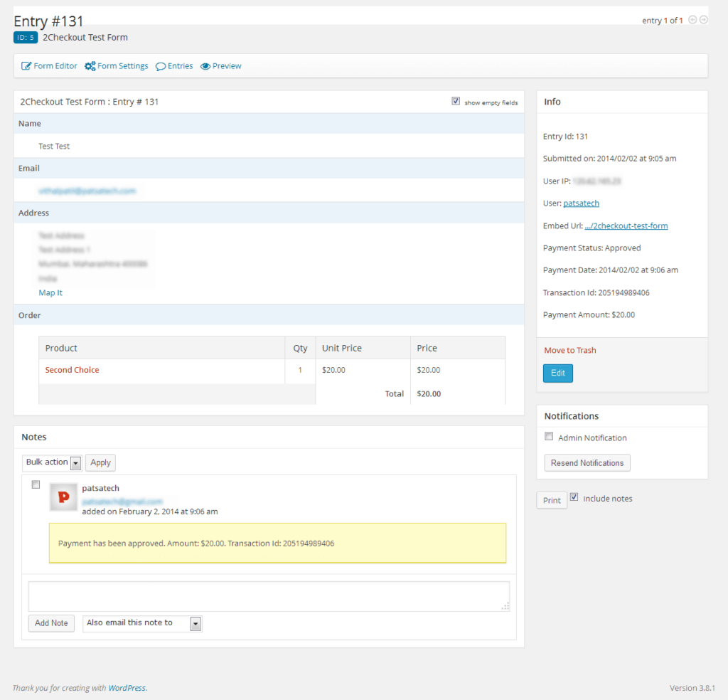The height and width of the screenshot is (700, 728).
Task: Click the ID: 5 badge
Action: pyautogui.click(x=26, y=38)
